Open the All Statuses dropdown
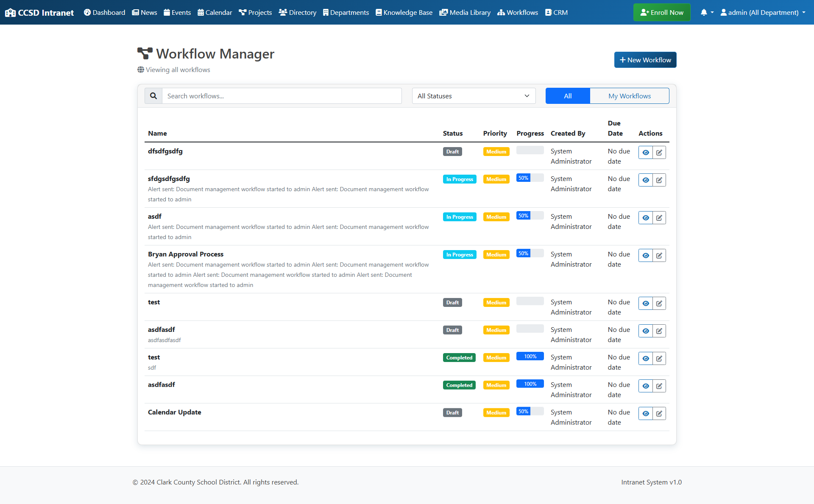Screen dimensions: 814x504 coord(474,96)
